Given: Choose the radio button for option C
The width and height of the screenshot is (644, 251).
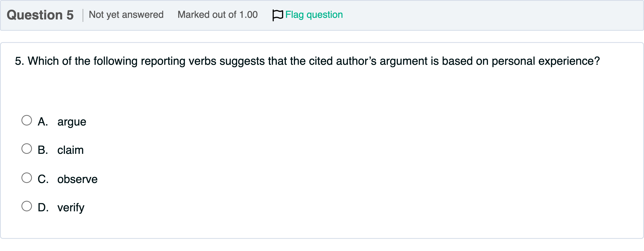Looking at the screenshot, I should pos(27,178).
